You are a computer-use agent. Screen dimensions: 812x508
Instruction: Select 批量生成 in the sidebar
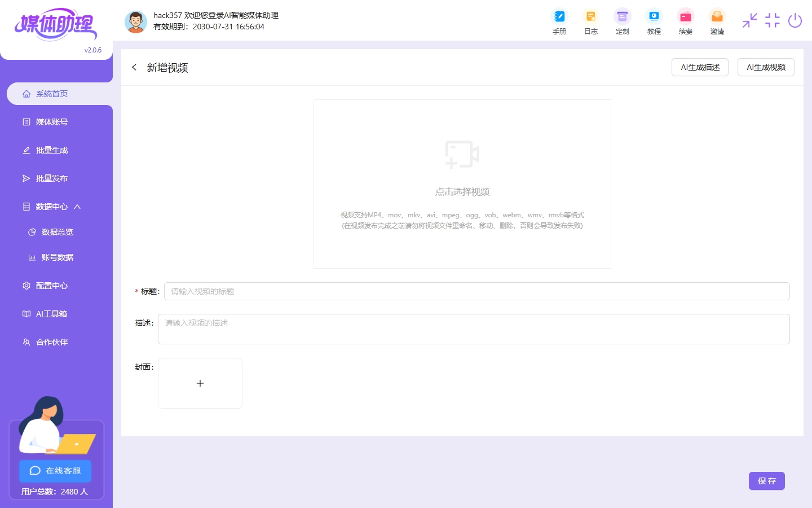pos(52,150)
